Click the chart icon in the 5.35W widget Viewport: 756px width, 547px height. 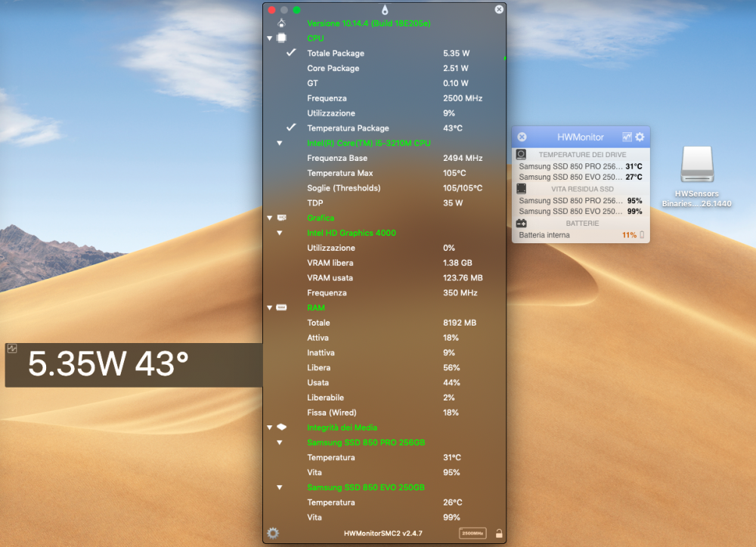point(12,348)
